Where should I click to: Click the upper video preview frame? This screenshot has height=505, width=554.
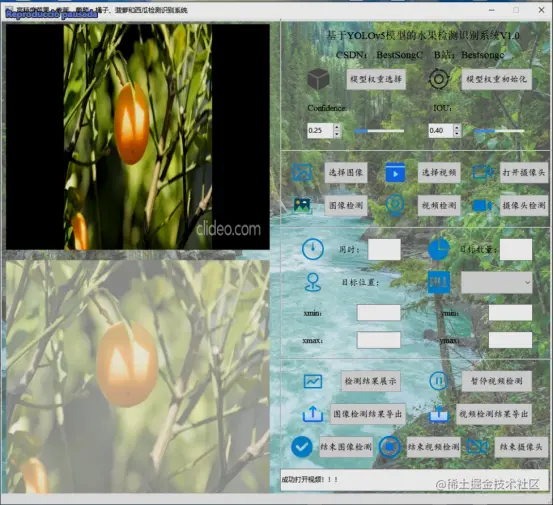138,137
